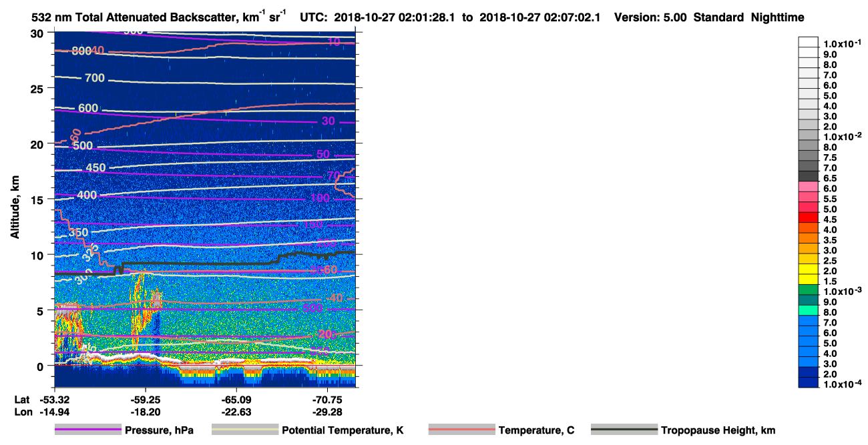Click latitude value -53.32

pos(55,400)
